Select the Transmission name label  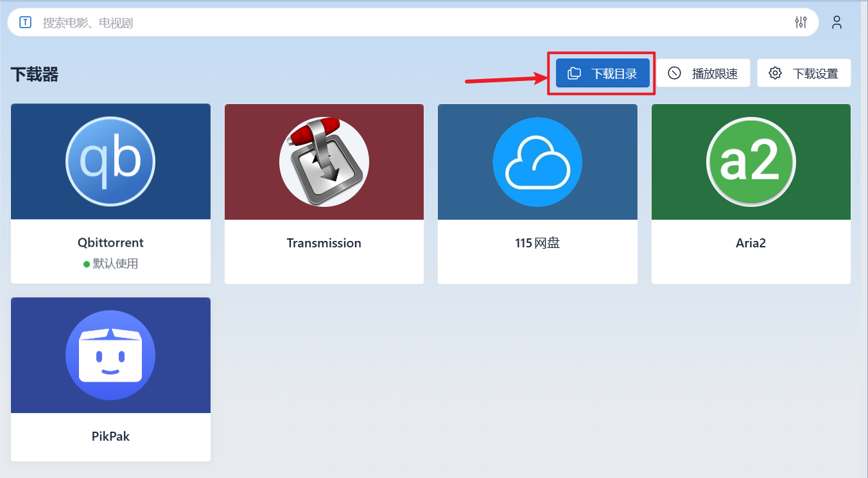pos(324,243)
